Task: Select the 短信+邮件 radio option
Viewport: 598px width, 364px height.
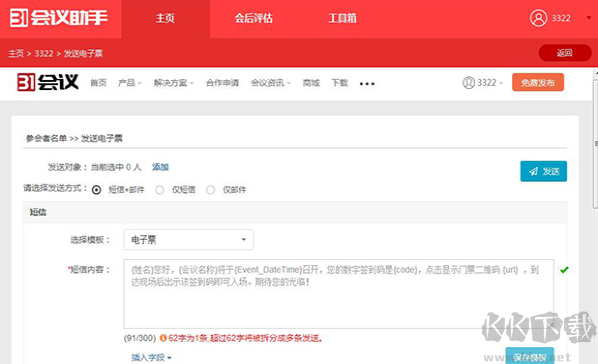Action: (96, 190)
